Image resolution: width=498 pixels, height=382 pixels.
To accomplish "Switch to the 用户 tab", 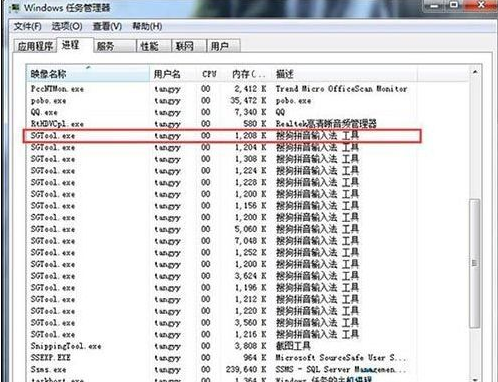I will click(x=223, y=46).
